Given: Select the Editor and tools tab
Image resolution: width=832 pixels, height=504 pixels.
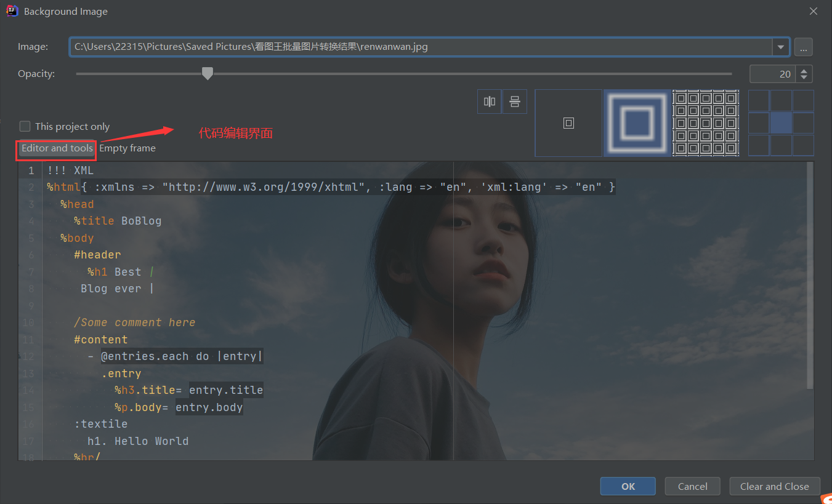Looking at the screenshot, I should [55, 148].
